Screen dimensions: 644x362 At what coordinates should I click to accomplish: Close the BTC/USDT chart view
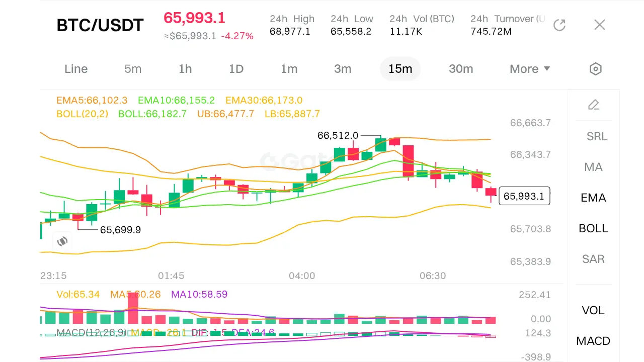coord(599,25)
